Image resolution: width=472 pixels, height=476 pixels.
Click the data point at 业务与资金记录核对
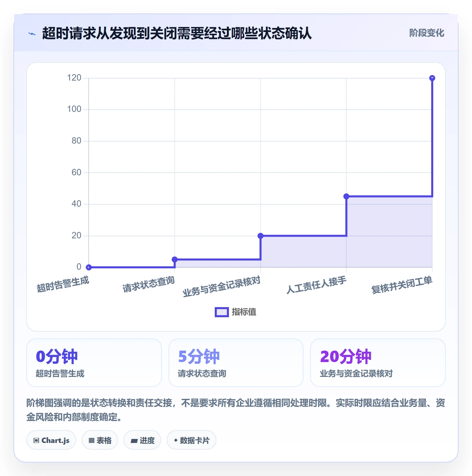(261, 236)
